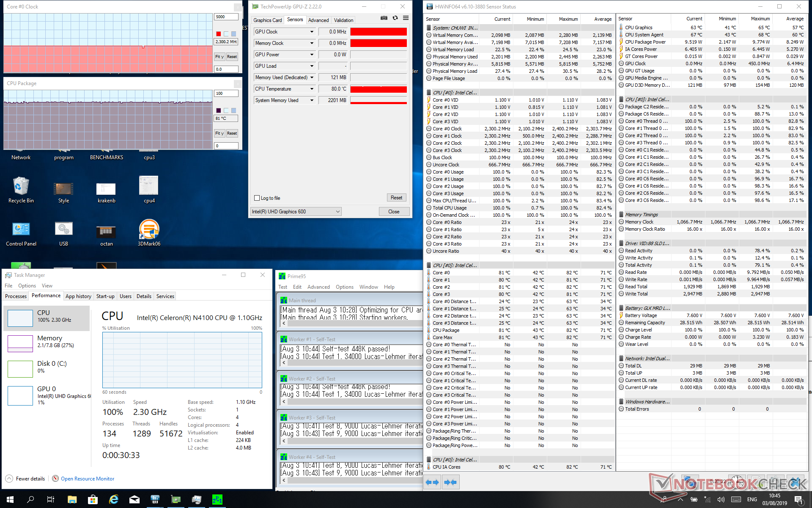Image resolution: width=812 pixels, height=508 pixels.
Task: Open the GPU Clock sensor dropdown
Action: coord(312,32)
